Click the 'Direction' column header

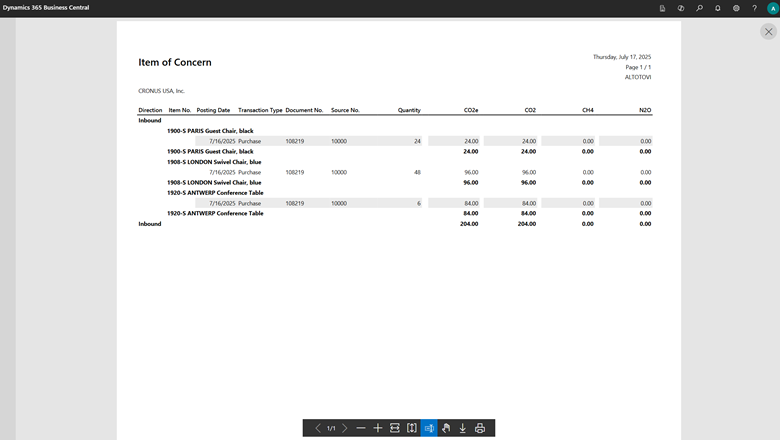(x=150, y=110)
